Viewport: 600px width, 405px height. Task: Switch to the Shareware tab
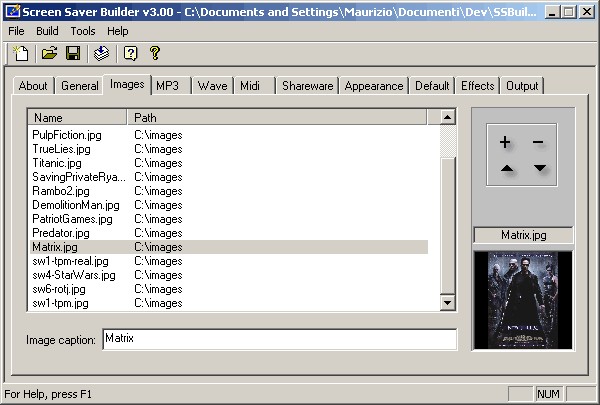coord(308,86)
